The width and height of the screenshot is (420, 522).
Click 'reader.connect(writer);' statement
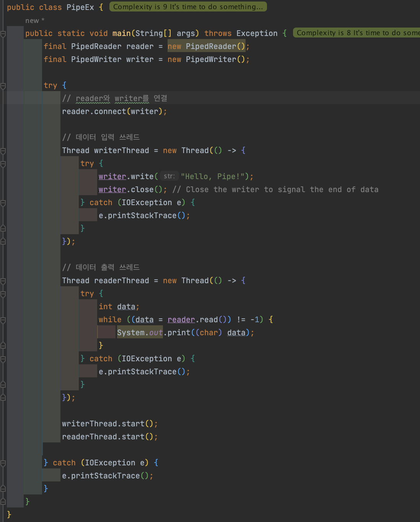[114, 111]
